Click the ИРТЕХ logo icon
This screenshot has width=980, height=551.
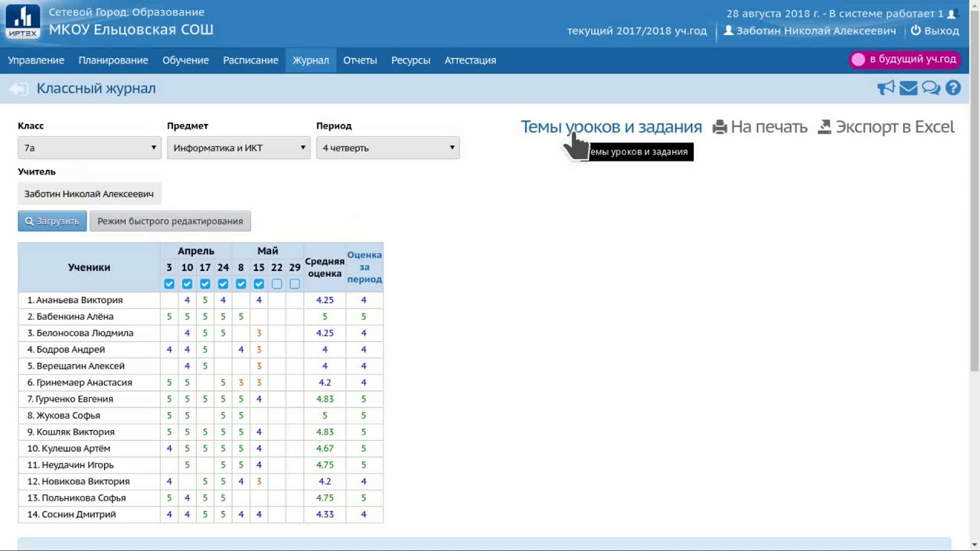[x=23, y=21]
